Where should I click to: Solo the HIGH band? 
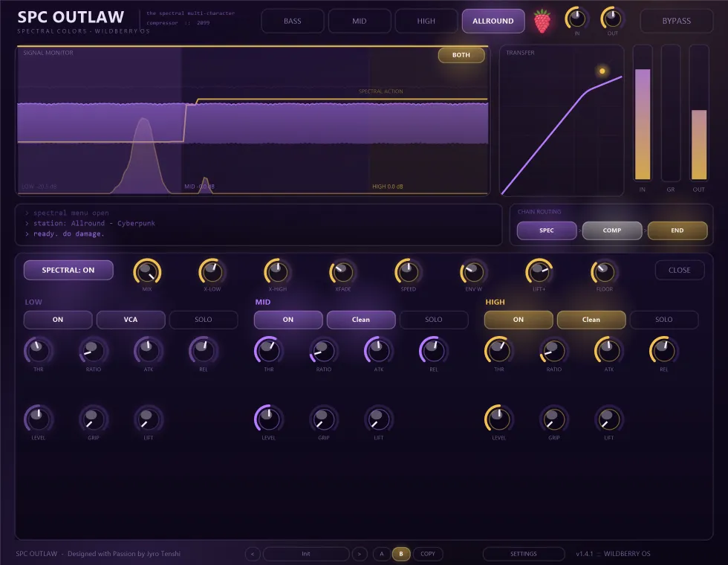pyautogui.click(x=664, y=320)
